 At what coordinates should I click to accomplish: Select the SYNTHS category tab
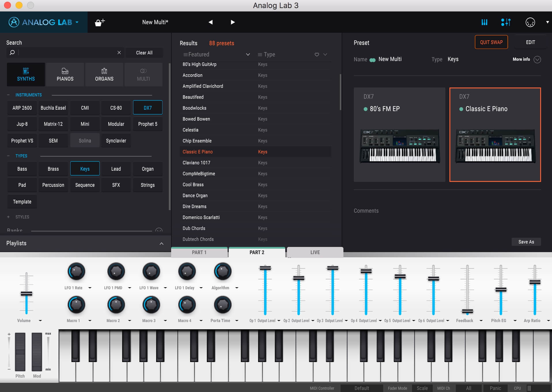tap(26, 75)
